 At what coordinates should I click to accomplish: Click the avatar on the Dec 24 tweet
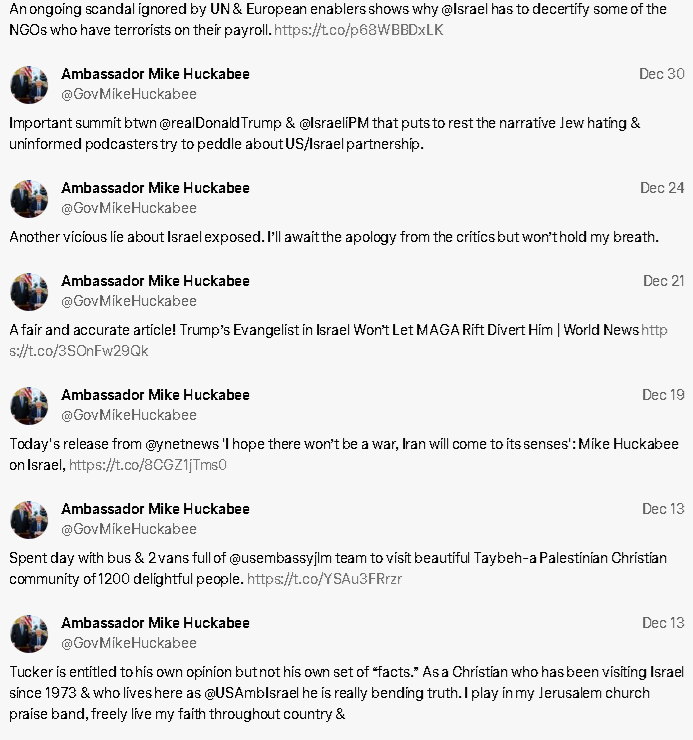click(x=29, y=199)
